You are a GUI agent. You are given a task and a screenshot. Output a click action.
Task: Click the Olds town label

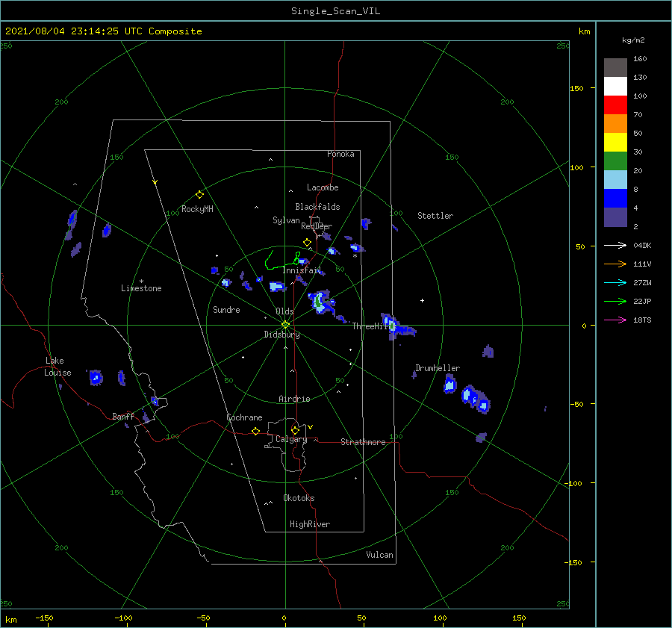pos(284,311)
